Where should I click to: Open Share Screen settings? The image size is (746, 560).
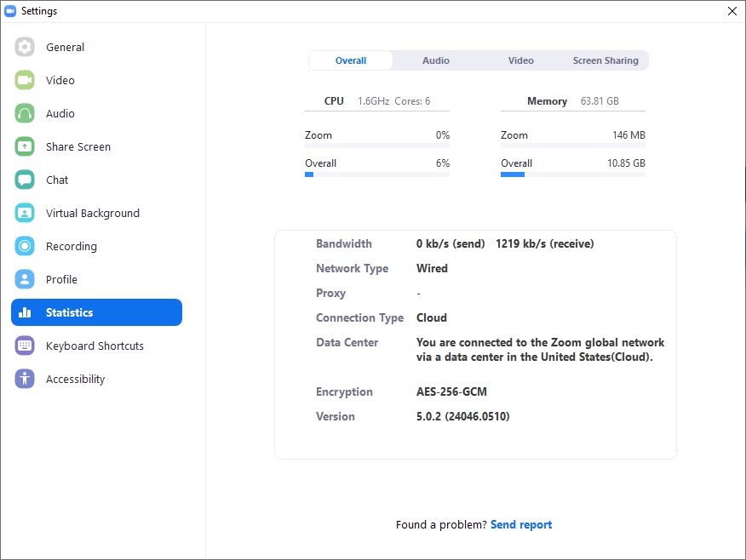coord(96,146)
